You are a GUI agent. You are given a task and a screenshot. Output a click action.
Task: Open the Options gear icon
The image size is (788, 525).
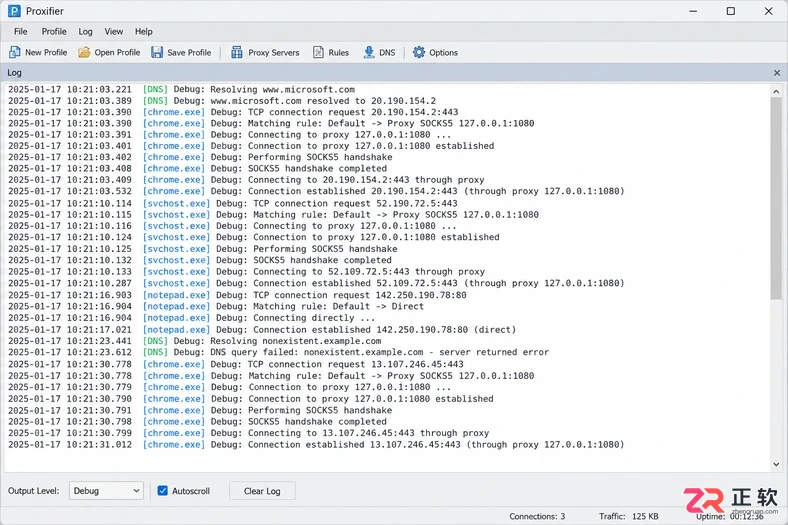pos(419,52)
